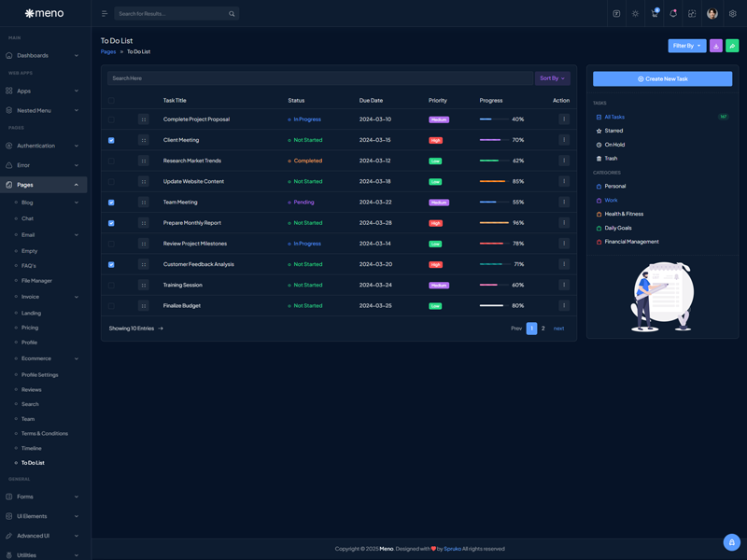
Task: Toggle sidebar with the hamburger icon
Action: click(105, 14)
